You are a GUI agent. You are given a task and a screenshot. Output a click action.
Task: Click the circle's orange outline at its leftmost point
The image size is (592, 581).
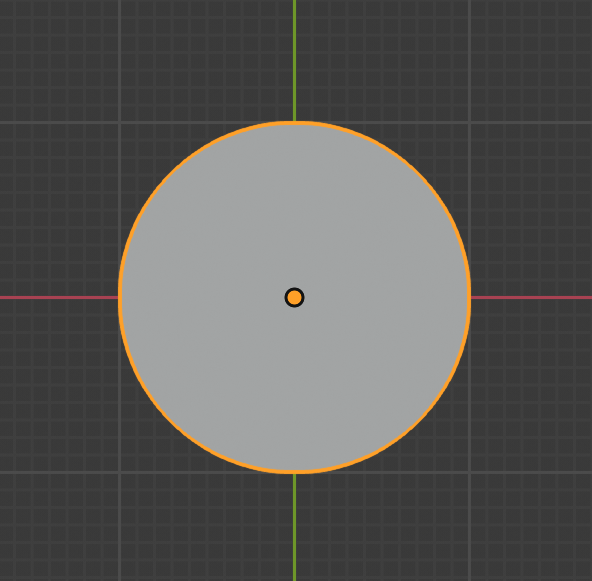(x=120, y=297)
